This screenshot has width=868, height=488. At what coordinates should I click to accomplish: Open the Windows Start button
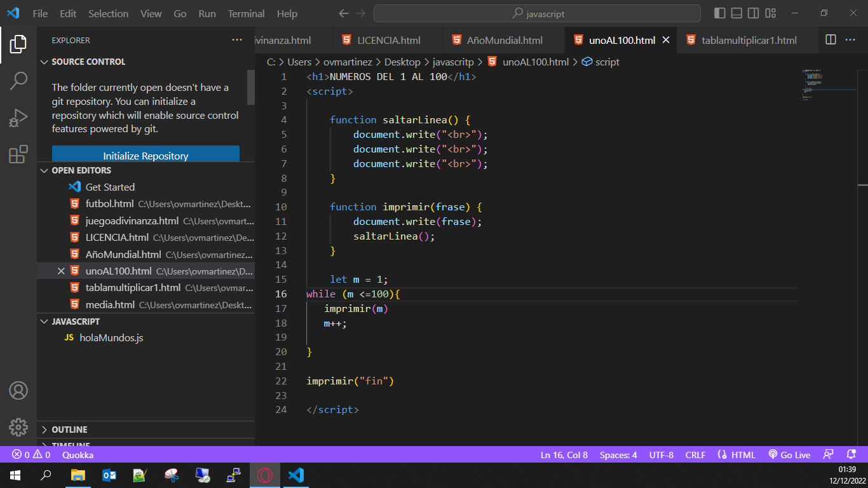15,475
